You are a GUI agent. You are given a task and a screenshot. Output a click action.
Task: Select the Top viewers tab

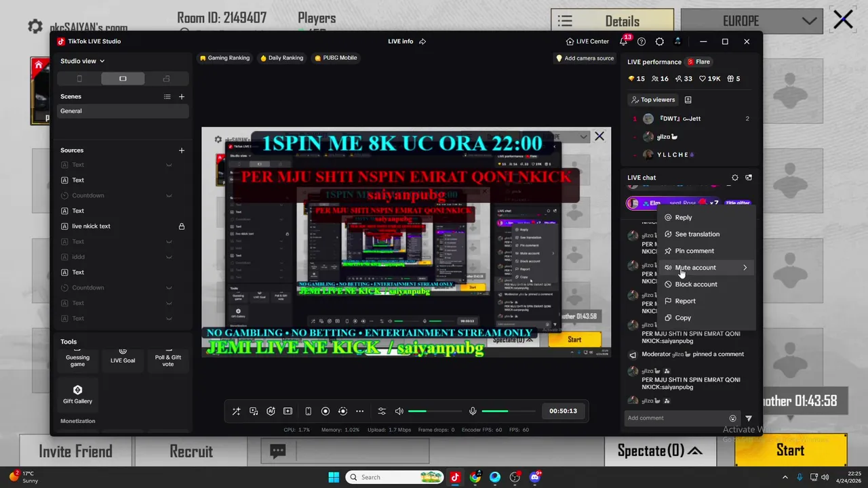tap(653, 100)
